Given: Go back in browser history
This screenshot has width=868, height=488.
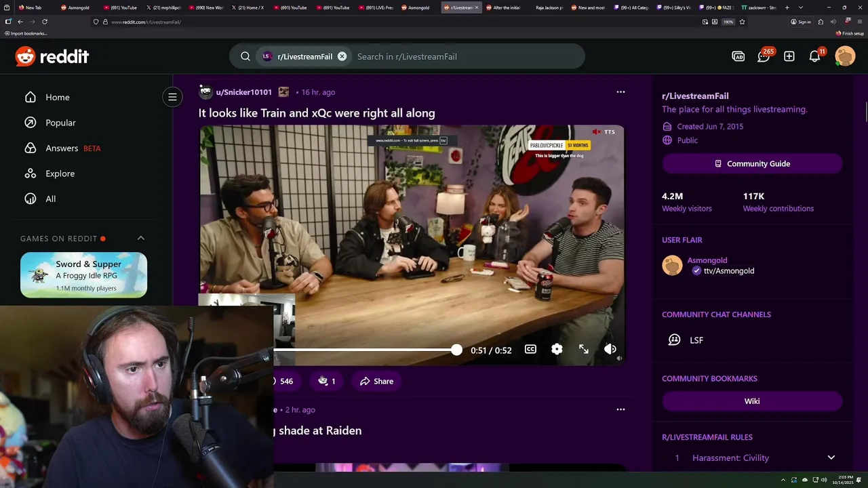Looking at the screenshot, I should pyautogui.click(x=20, y=22).
